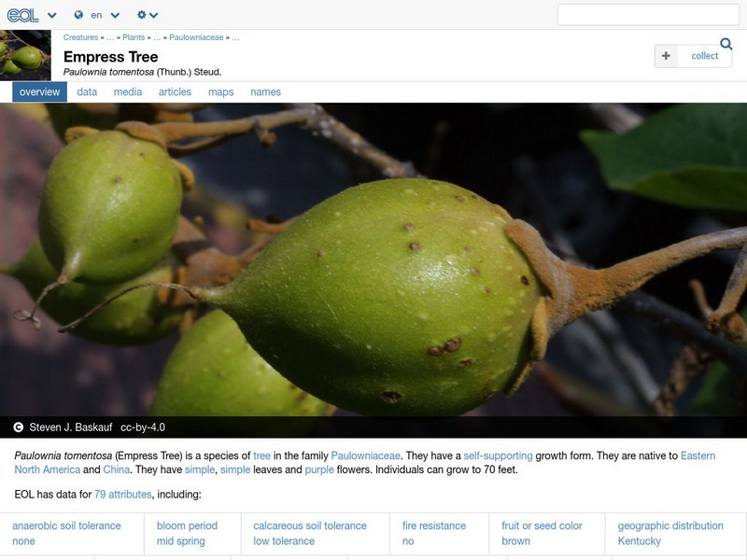Click the globe language icon
Screen dimensions: 747x560
pos(78,15)
